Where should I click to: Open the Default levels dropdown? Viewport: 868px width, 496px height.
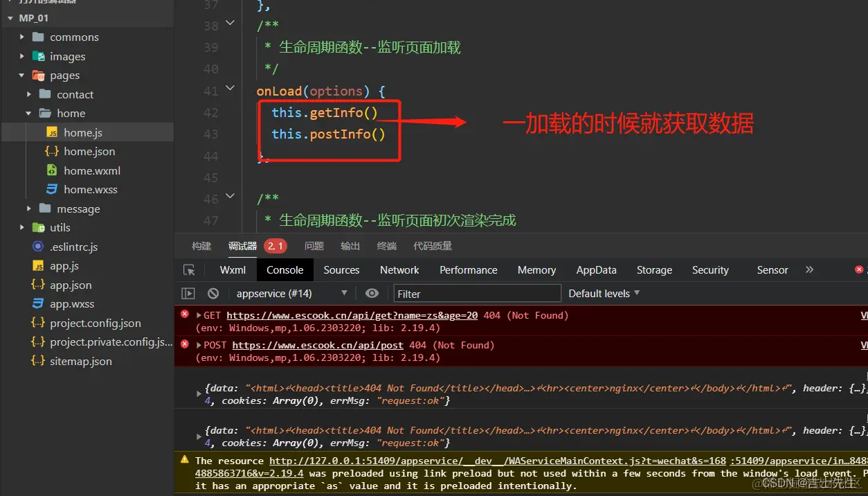604,294
